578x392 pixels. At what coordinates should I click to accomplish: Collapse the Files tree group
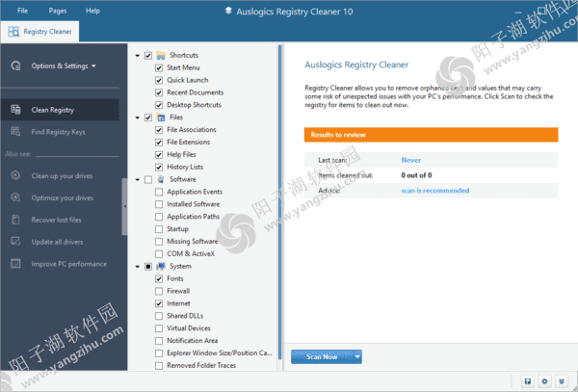[x=138, y=118]
